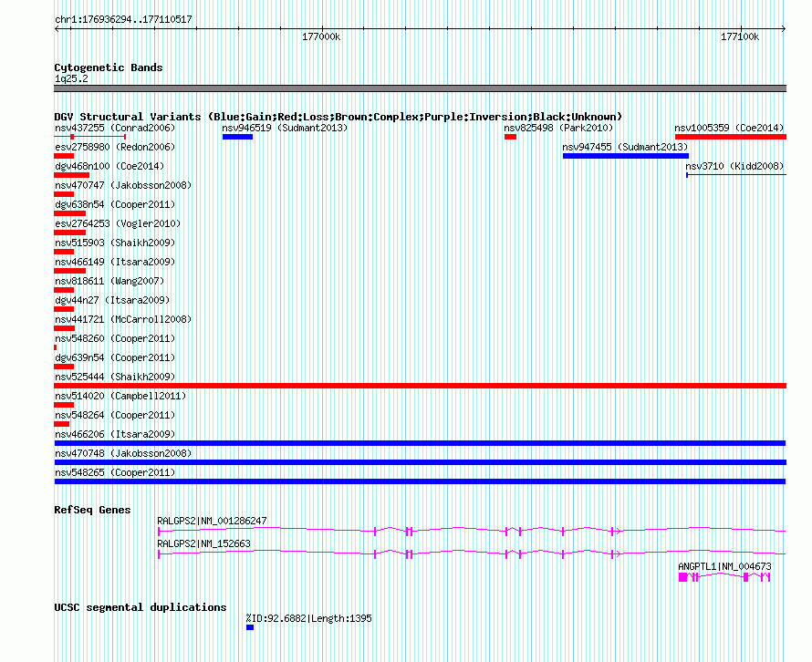Viewport: 812px width, 662px height.
Task: Click the 1q25.2 cytogenetic band bar
Action: 420,88
